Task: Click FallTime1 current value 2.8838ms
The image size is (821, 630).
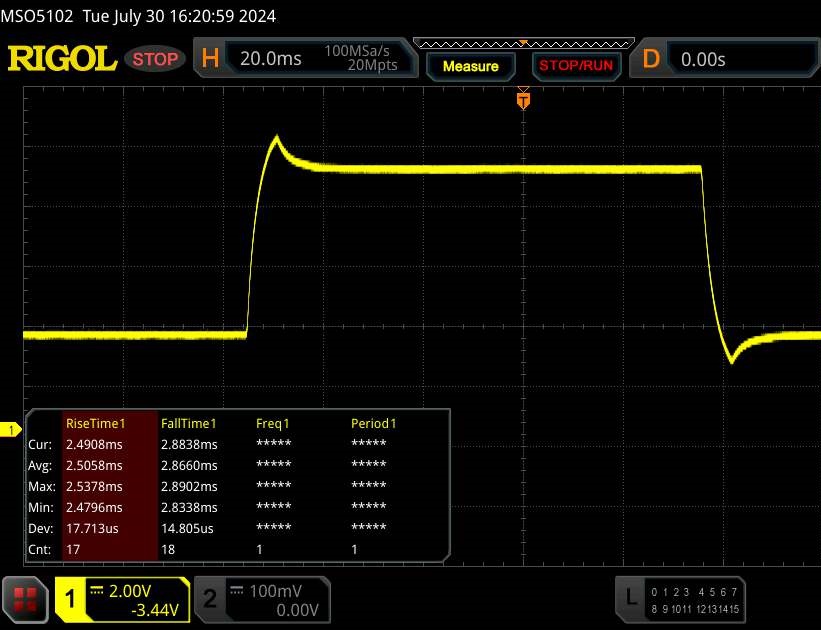Action: [189, 444]
